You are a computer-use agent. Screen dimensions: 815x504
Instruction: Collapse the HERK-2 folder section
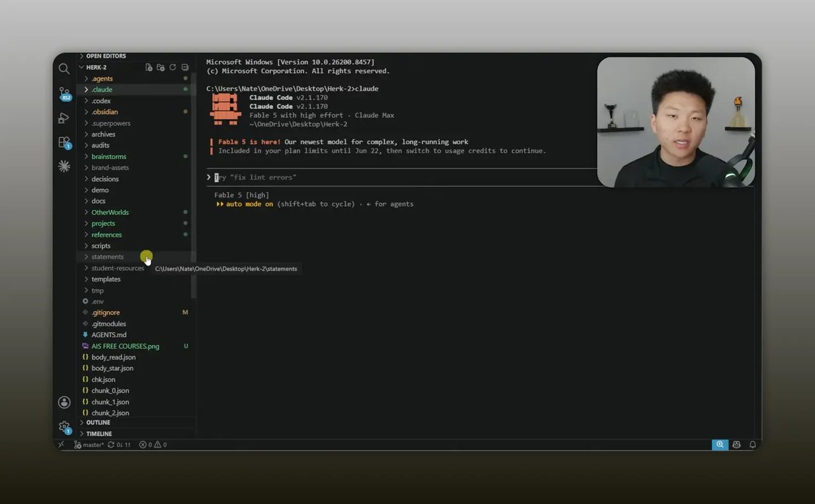(x=96, y=67)
